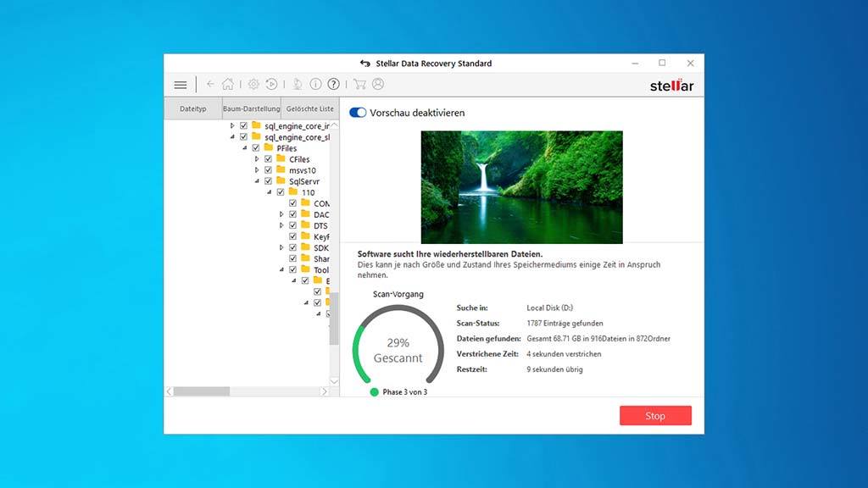
Task: Select the sql_engine_core_sl tree row label
Action: 297,136
